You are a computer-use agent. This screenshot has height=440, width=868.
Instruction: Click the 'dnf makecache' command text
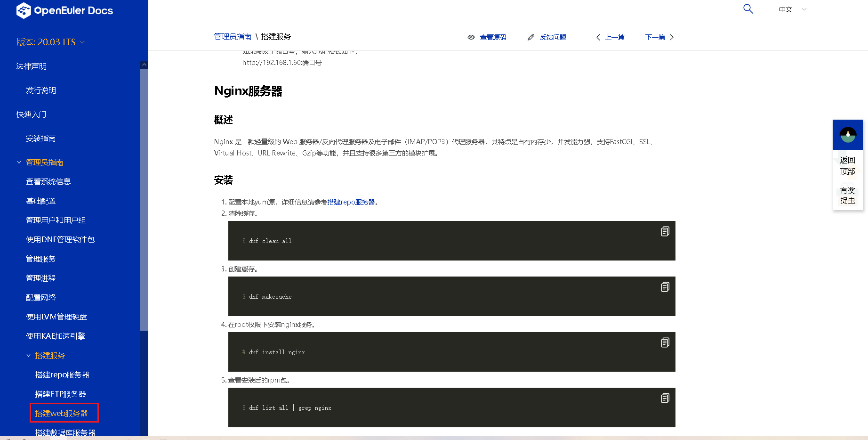pos(270,297)
